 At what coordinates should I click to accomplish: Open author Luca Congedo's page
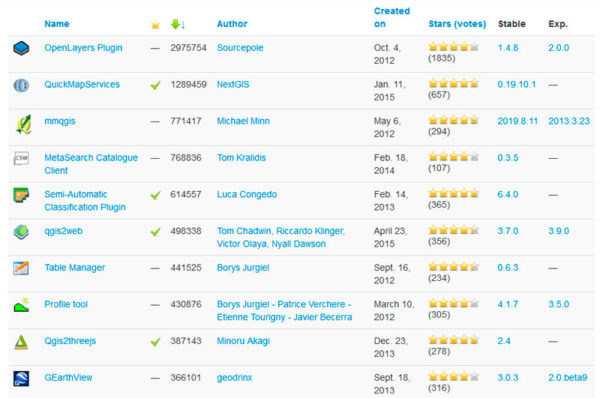247,194
